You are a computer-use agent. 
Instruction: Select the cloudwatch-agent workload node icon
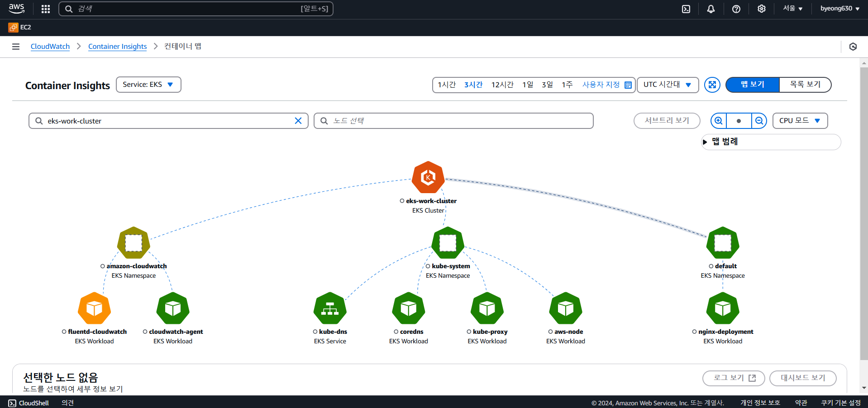tap(173, 308)
